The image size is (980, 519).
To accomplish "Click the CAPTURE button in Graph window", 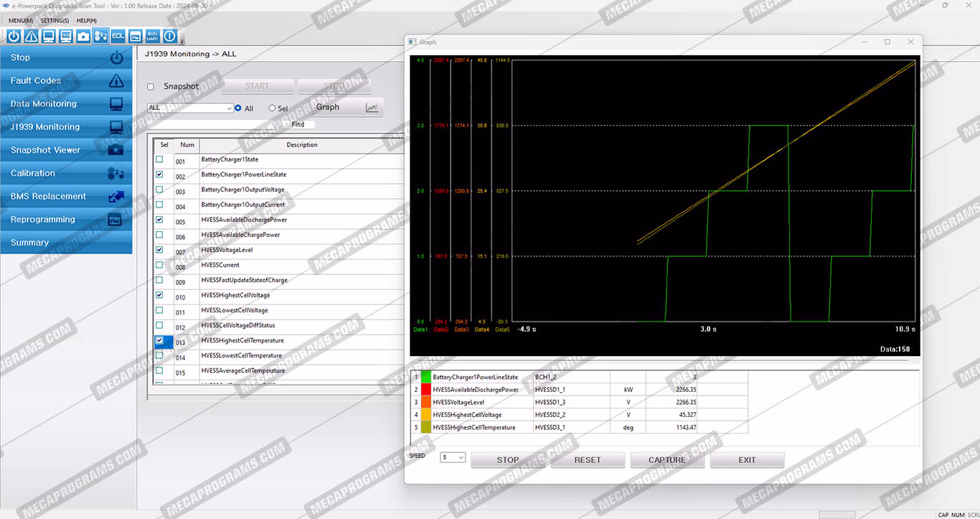I will [667, 460].
